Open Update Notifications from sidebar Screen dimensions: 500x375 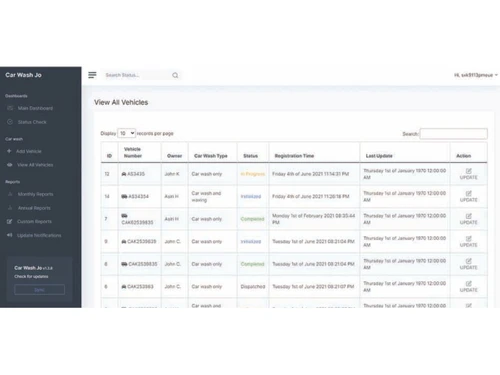coord(39,235)
